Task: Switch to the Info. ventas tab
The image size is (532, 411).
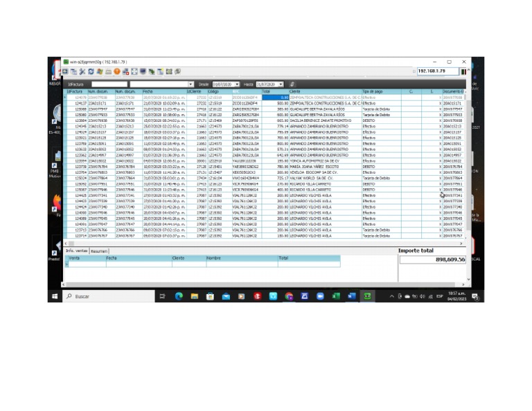Action: 76,250
